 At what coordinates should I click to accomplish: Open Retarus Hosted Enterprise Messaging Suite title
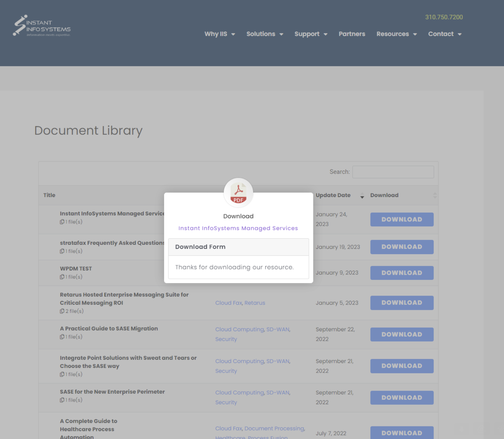pyautogui.click(x=124, y=299)
